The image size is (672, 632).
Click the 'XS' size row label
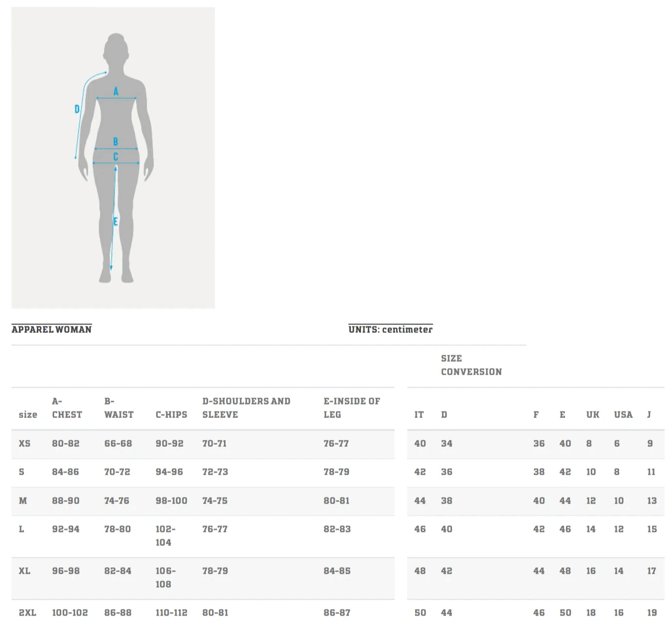click(x=24, y=443)
